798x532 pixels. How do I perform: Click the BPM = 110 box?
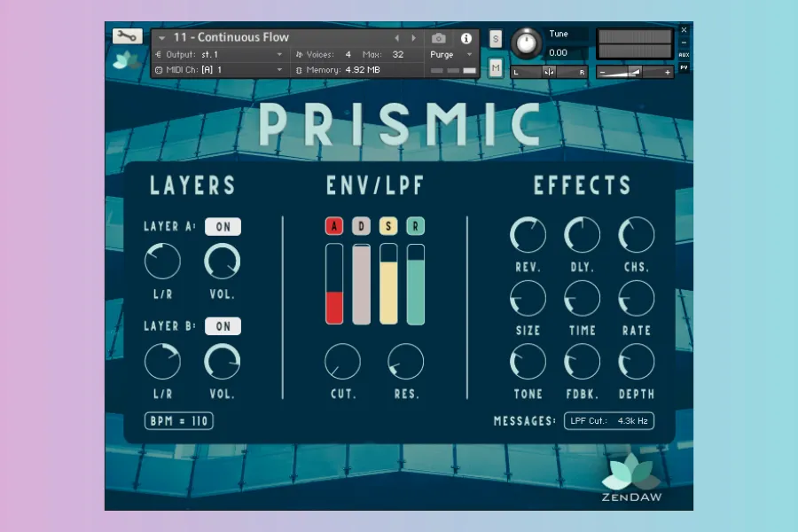pyautogui.click(x=178, y=421)
